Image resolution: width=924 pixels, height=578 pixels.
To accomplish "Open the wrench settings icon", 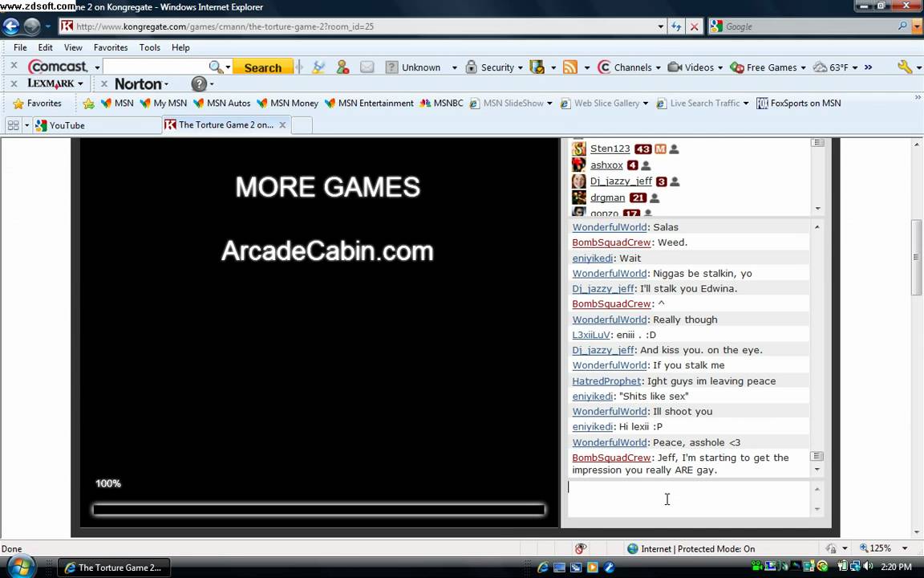I will coord(905,67).
